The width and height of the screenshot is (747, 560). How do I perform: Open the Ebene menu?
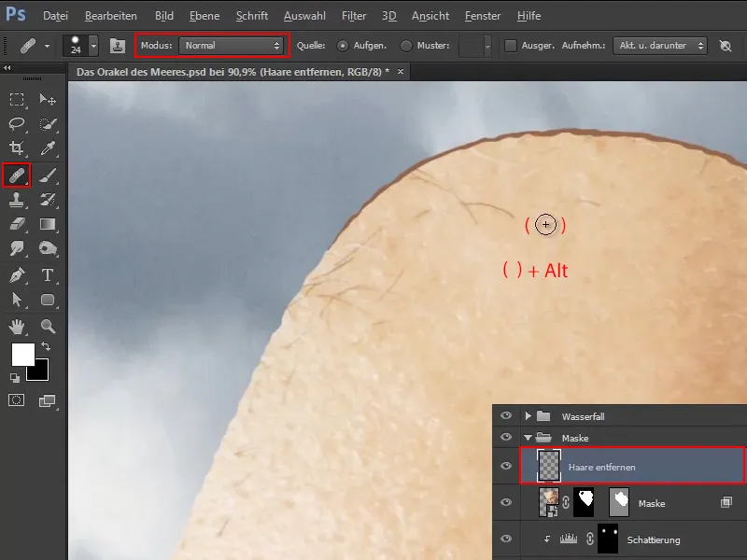[204, 16]
